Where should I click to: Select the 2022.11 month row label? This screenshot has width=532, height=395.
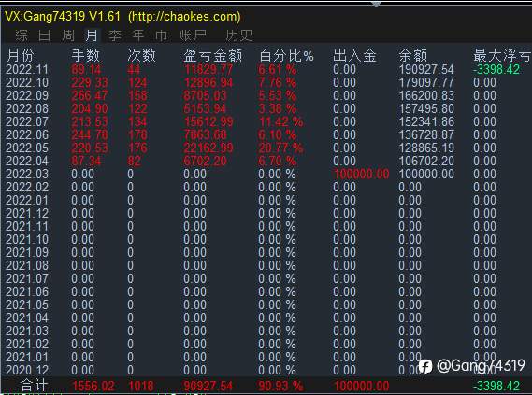27,69
